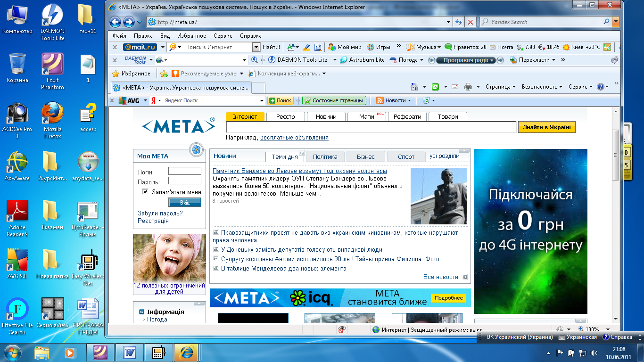Click the Print icon in the command bar

point(468,87)
